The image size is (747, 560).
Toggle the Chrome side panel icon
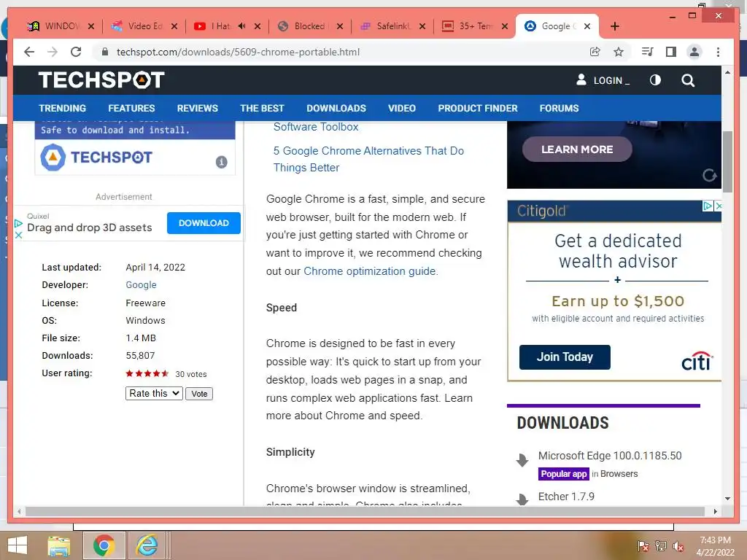click(x=671, y=52)
